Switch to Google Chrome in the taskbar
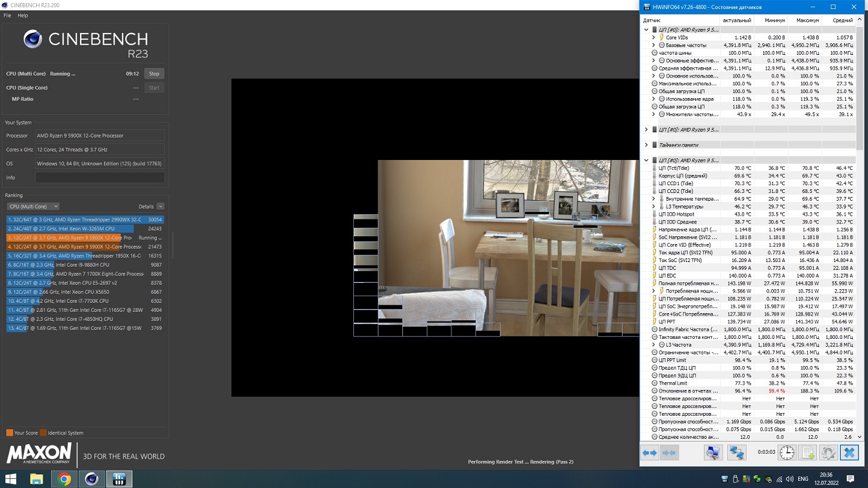Image resolution: width=868 pixels, height=488 pixels. point(64,479)
